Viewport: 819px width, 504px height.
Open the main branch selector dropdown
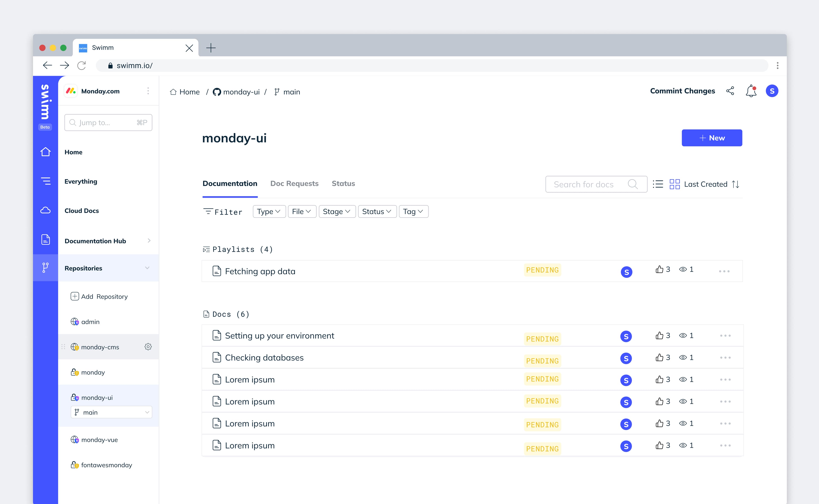click(x=111, y=412)
